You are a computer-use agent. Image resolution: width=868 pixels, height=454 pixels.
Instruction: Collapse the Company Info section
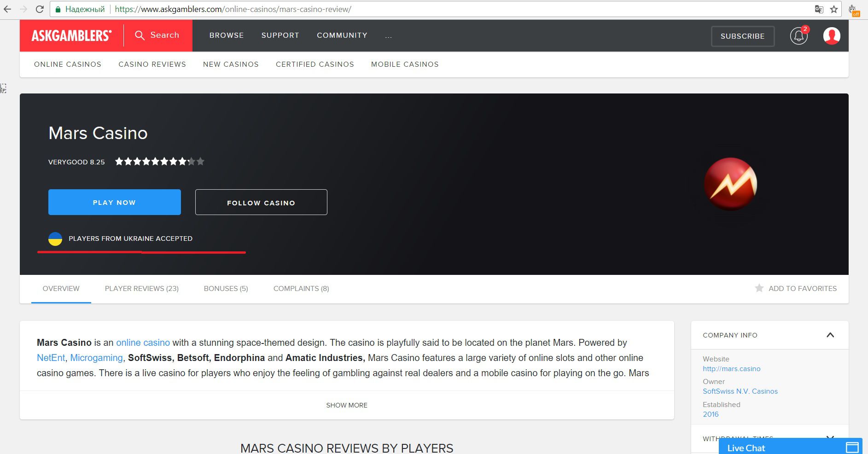(x=830, y=335)
